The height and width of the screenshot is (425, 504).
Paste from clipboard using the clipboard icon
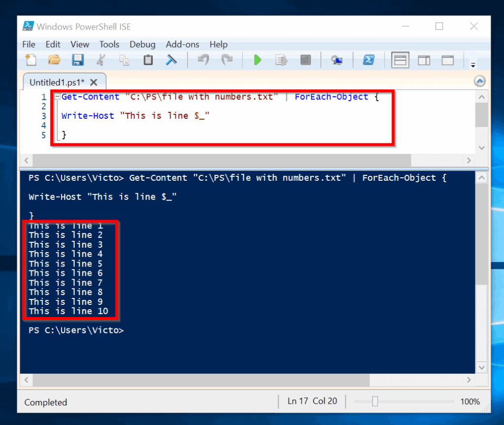(147, 60)
